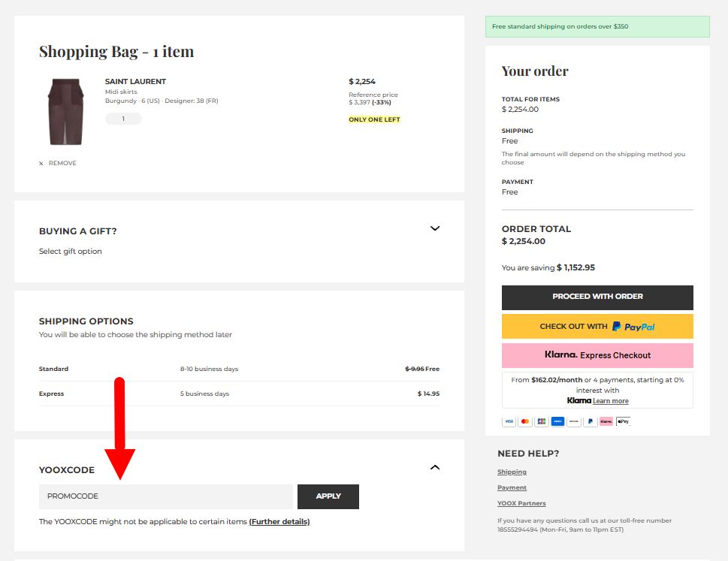Click the Visa payment method icon
This screenshot has width=728, height=561.
[509, 421]
